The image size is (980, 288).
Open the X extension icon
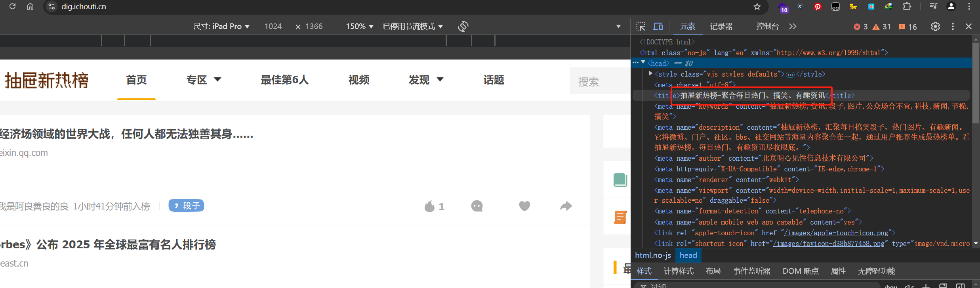800,6
